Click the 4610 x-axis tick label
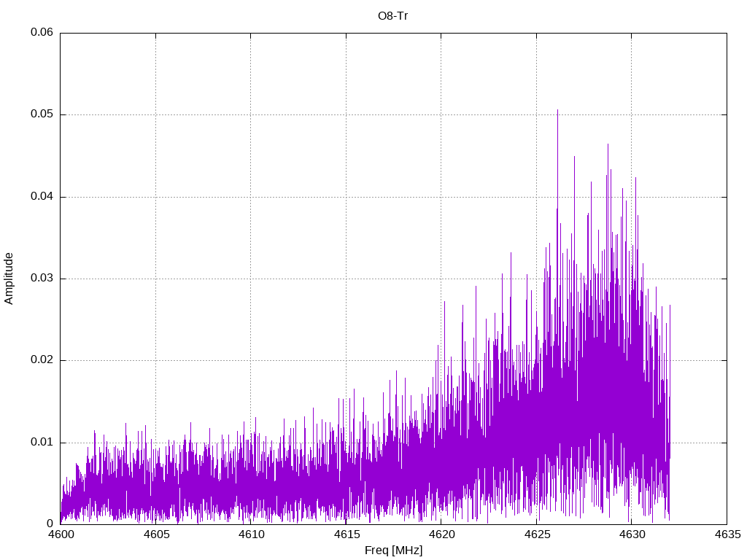The width and height of the screenshot is (747, 560). 252,534
